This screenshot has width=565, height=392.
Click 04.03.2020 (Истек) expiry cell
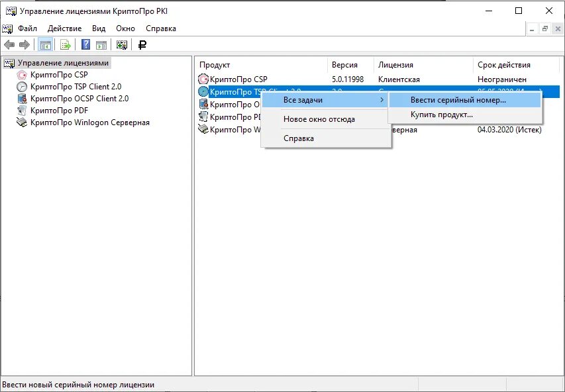tap(509, 130)
